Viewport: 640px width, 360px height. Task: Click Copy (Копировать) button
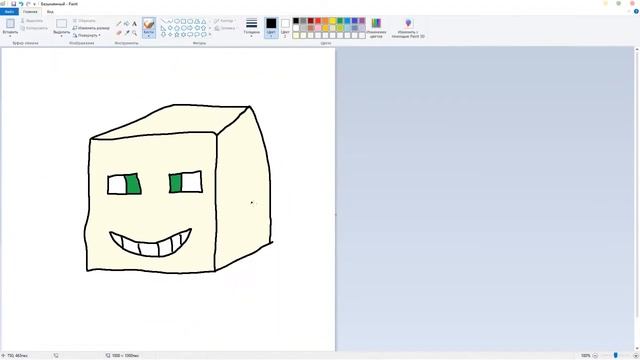34,28
